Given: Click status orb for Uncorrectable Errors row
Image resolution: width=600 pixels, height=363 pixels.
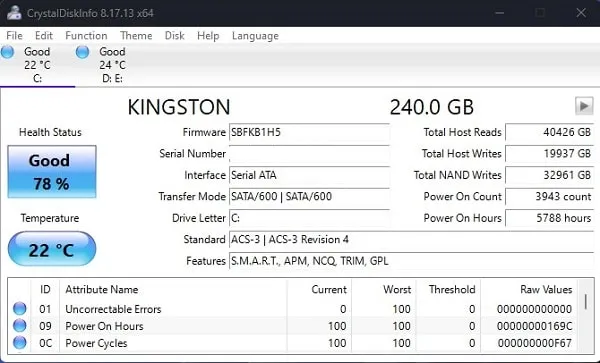Looking at the screenshot, I should click(20, 308).
